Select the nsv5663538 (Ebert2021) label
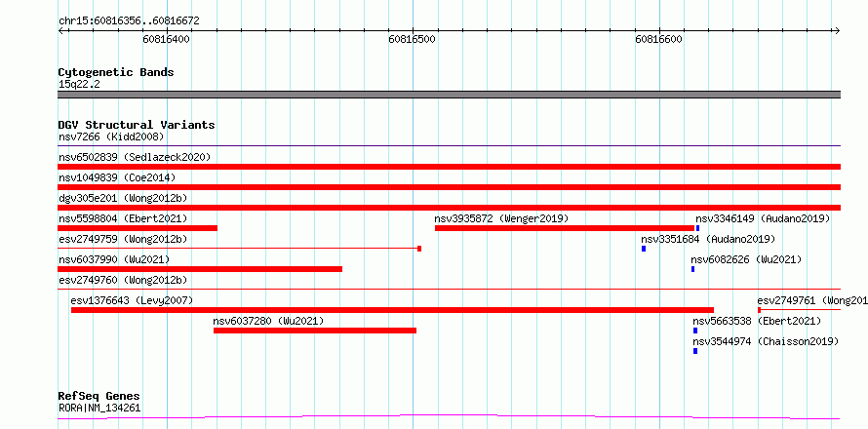The image size is (868, 429). 757,321
